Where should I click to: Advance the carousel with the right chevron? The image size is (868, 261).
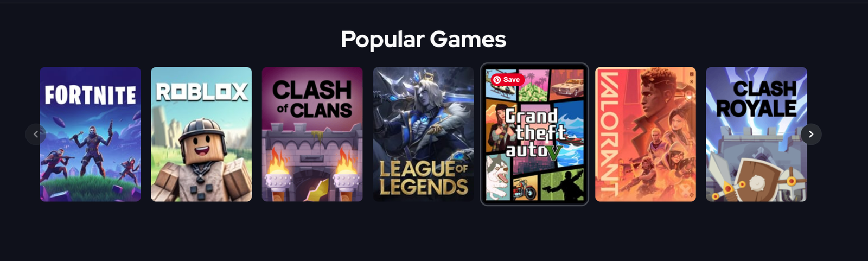pyautogui.click(x=811, y=134)
